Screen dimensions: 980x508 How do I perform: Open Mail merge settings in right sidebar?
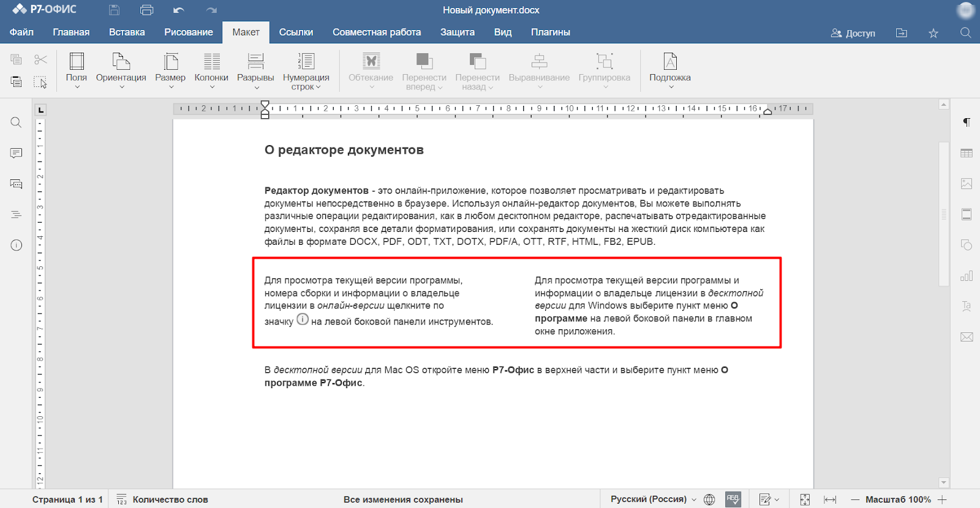[x=967, y=337]
